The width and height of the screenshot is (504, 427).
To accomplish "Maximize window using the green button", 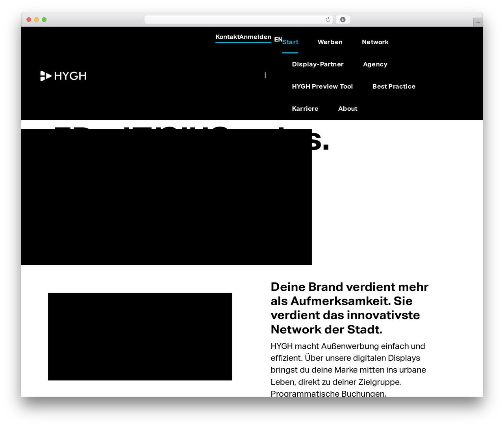I will pos(44,20).
